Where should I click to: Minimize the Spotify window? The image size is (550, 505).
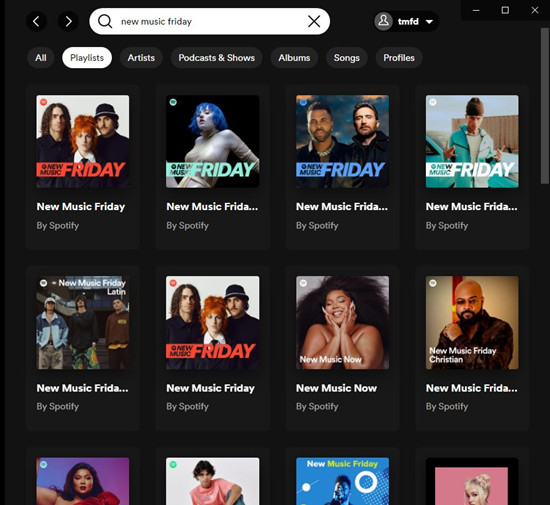pyautogui.click(x=476, y=10)
